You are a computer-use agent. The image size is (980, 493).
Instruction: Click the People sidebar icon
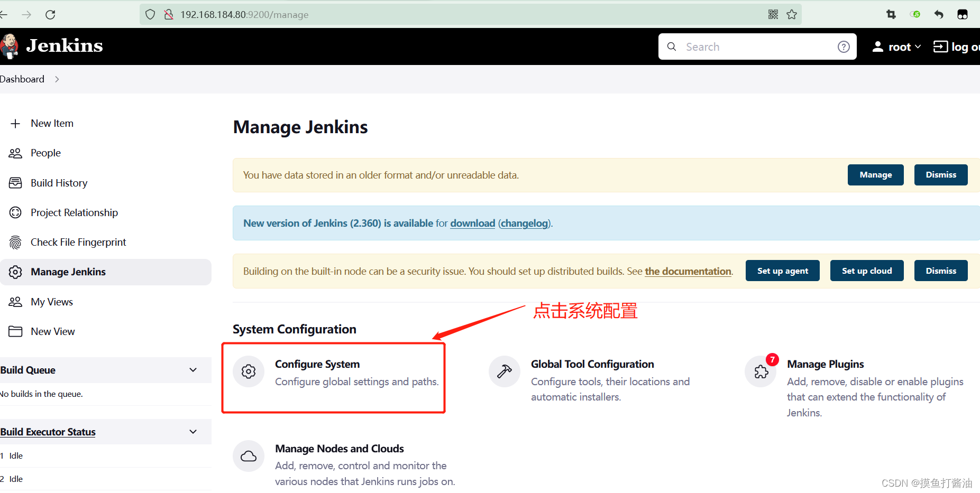(x=15, y=153)
